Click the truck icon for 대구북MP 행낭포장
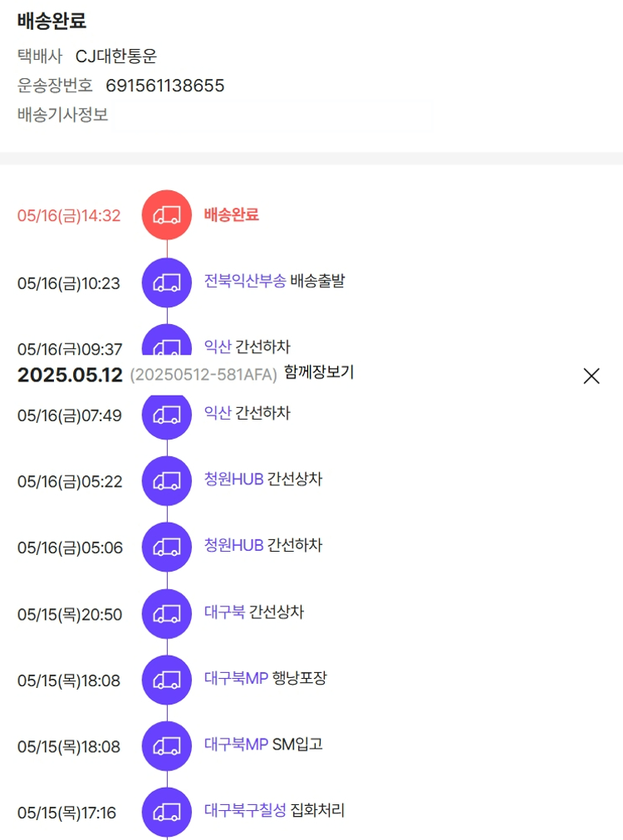 [x=167, y=680]
